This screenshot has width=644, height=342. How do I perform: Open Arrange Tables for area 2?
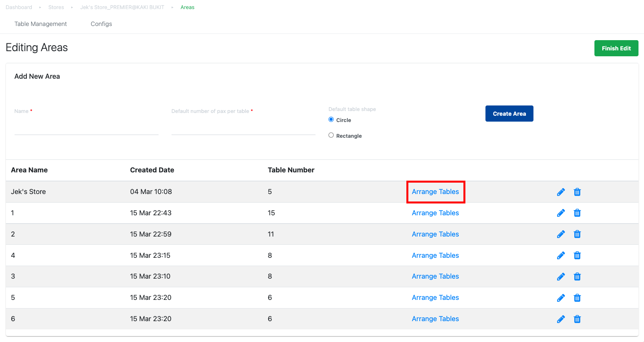(x=435, y=234)
